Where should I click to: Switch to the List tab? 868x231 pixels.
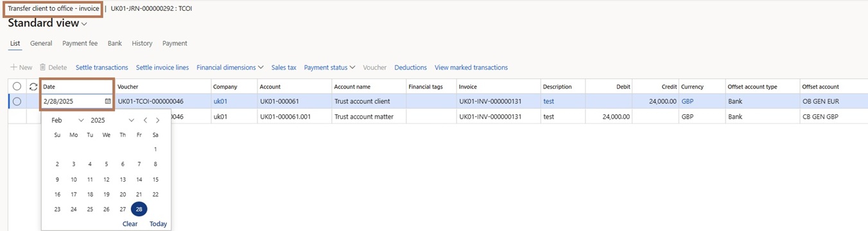tap(15, 44)
